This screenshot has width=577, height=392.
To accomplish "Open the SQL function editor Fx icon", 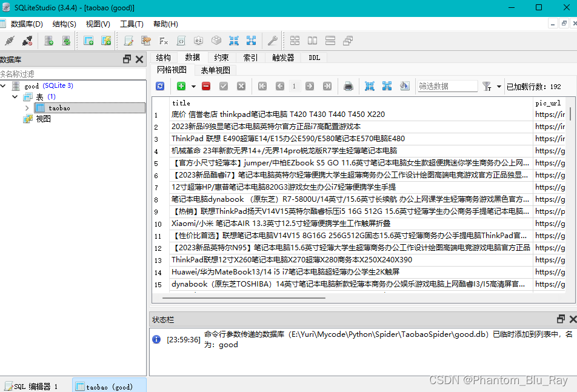I will pyautogui.click(x=164, y=41).
